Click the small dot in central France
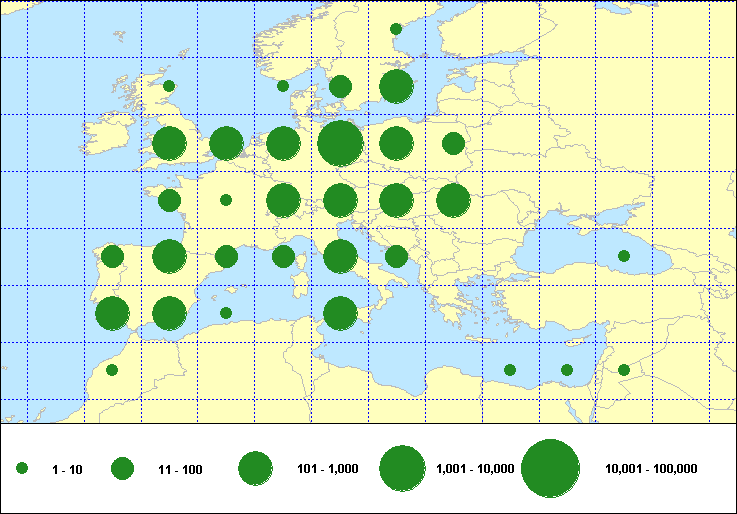The width and height of the screenshot is (737, 514). click(x=226, y=200)
